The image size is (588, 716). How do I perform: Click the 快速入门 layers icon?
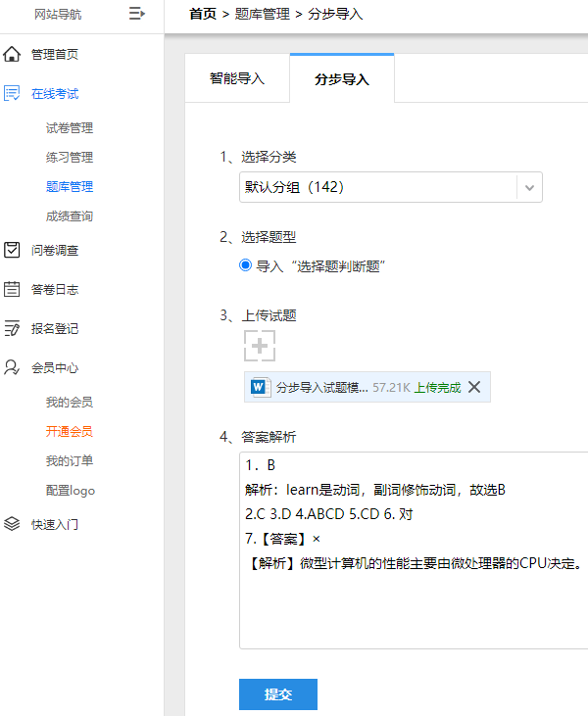coord(12,524)
